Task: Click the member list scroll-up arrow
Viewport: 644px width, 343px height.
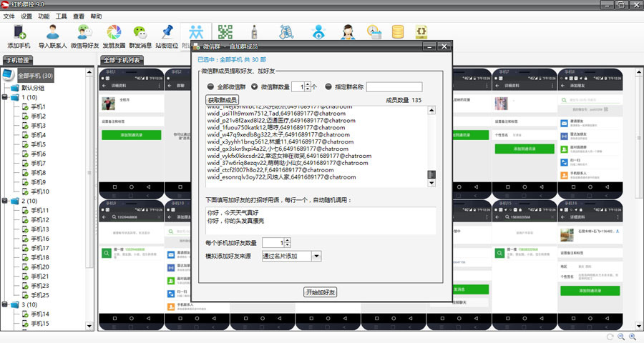Action: click(x=431, y=110)
